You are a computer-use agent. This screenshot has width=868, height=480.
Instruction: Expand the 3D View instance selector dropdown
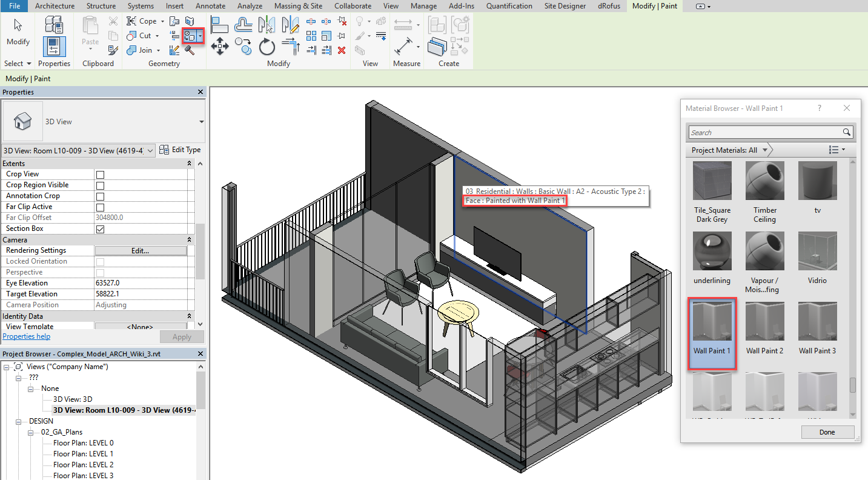(x=150, y=150)
